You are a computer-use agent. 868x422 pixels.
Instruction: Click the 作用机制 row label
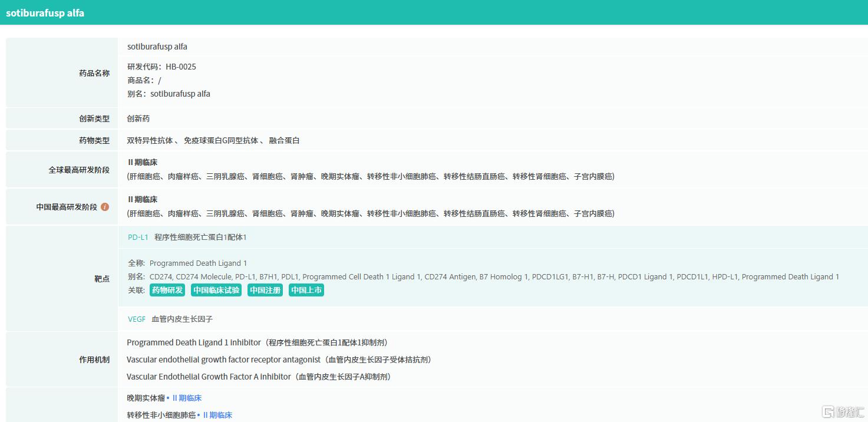coord(94,360)
